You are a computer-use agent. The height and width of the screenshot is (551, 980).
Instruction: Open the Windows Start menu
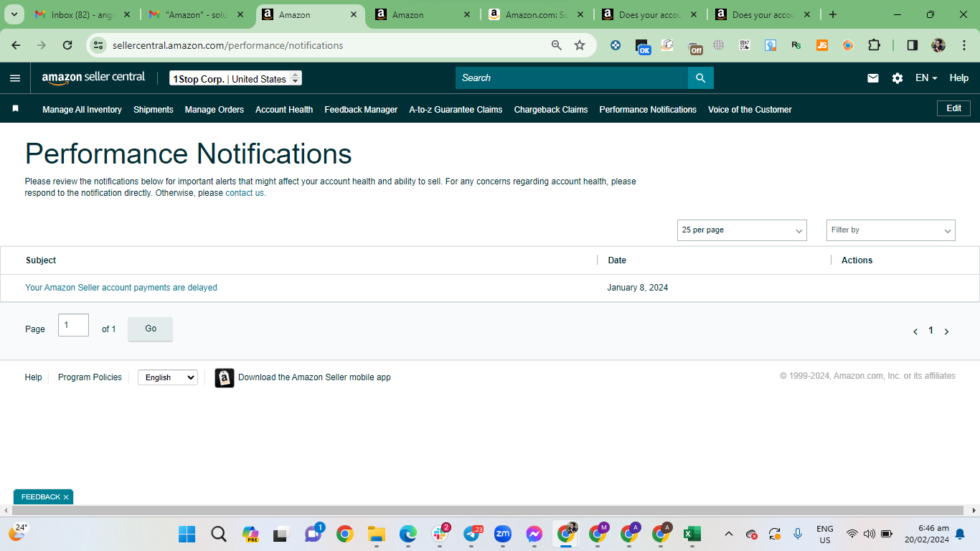187,534
